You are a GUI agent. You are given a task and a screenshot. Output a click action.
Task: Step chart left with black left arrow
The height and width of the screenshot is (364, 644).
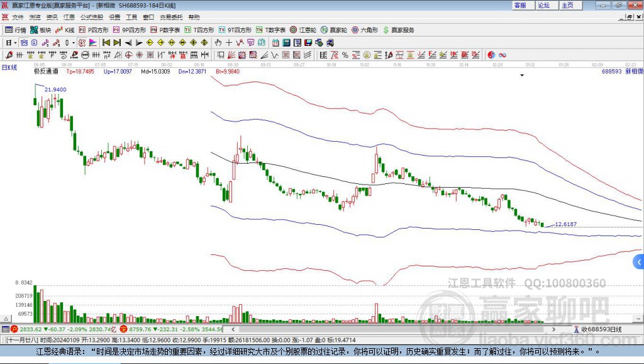[128, 42]
